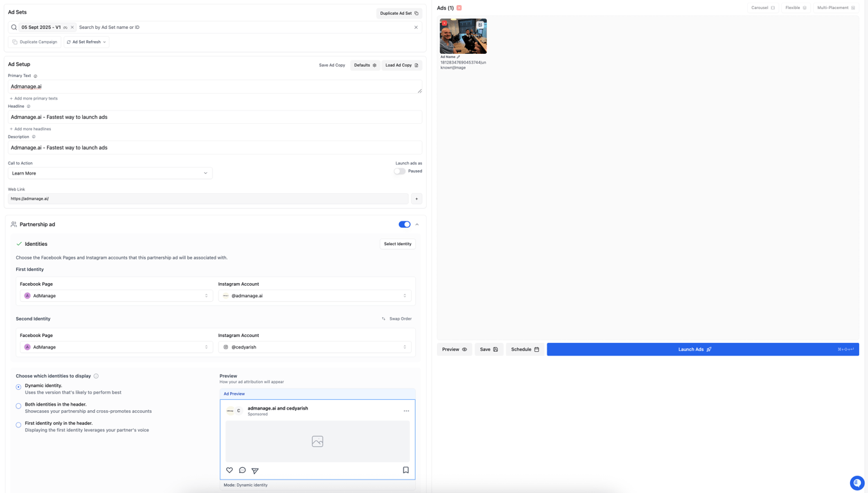Viewport: 868px width, 493px height.
Task: Click the Ad Preview tab
Action: [234, 394]
